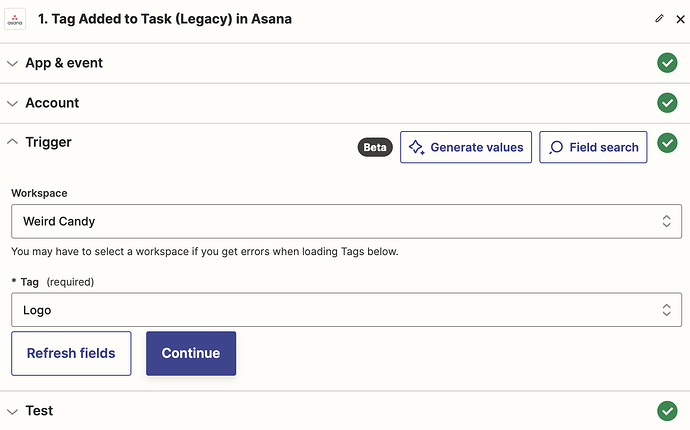The width and height of the screenshot is (690, 430).
Task: Expand the Test section chevron
Action: [12, 411]
